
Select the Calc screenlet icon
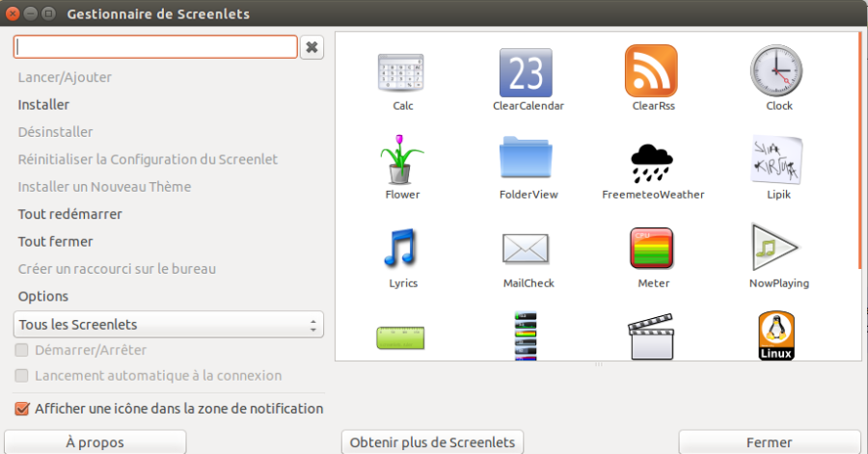click(x=401, y=72)
